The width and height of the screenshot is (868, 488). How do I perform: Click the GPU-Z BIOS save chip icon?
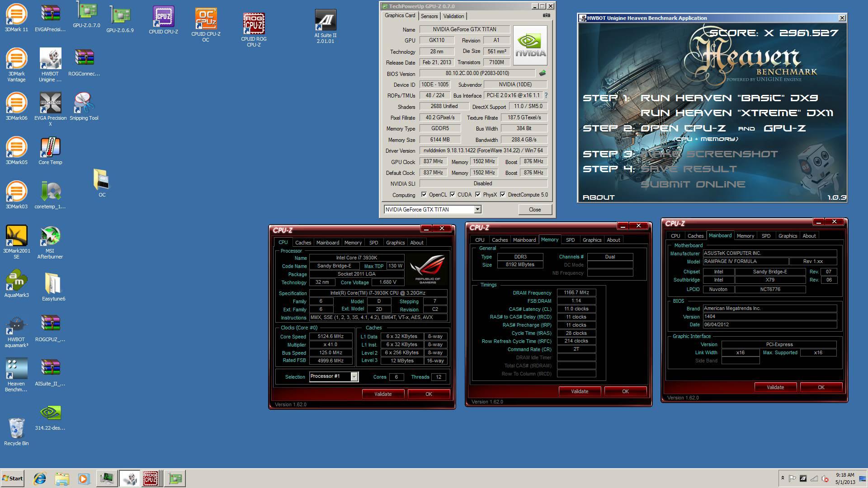[x=542, y=73]
